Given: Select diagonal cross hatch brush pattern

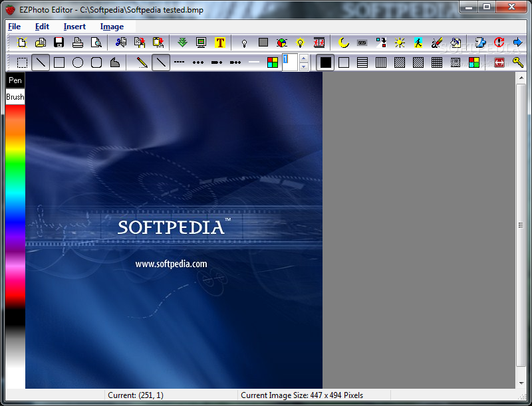Looking at the screenshot, I should tap(456, 62).
